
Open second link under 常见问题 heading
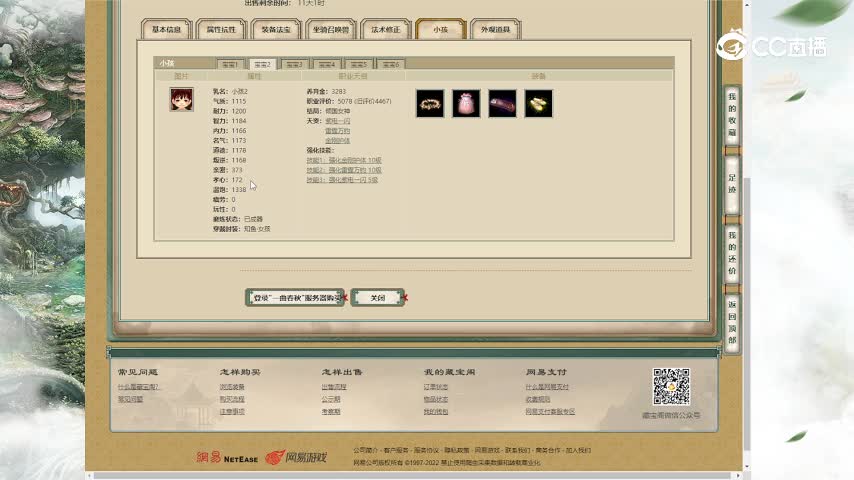click(x=131, y=399)
